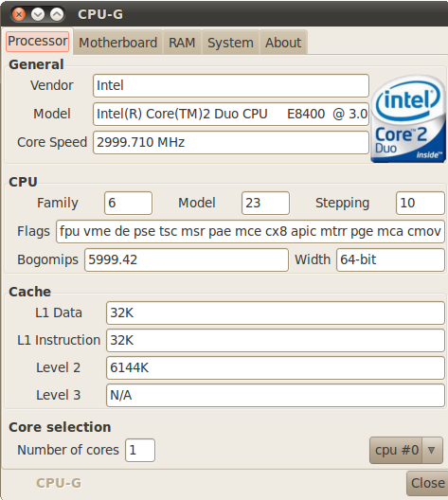448x500 pixels.
Task: Click the "Core Speed" label
Action: (x=52, y=142)
